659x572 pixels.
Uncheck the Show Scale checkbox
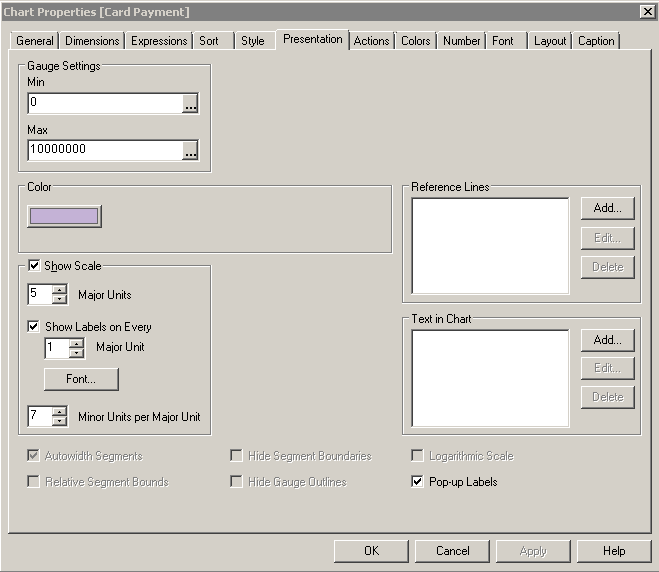35,266
